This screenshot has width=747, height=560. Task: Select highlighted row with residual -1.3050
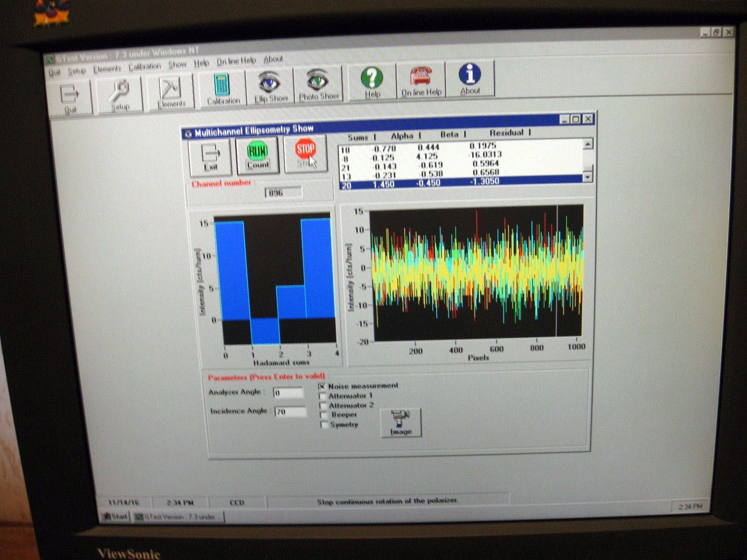tap(460, 183)
